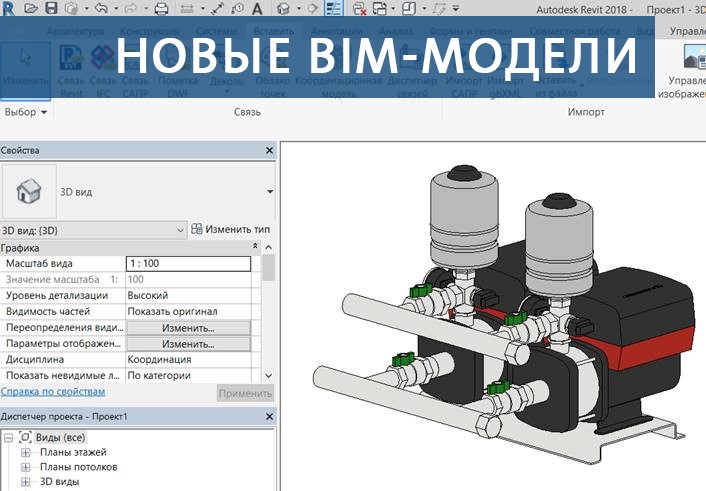Image resolution: width=706 pixels, height=491 pixels.
Task: Collapse the Виды (все) tree node
Action: (x=8, y=437)
